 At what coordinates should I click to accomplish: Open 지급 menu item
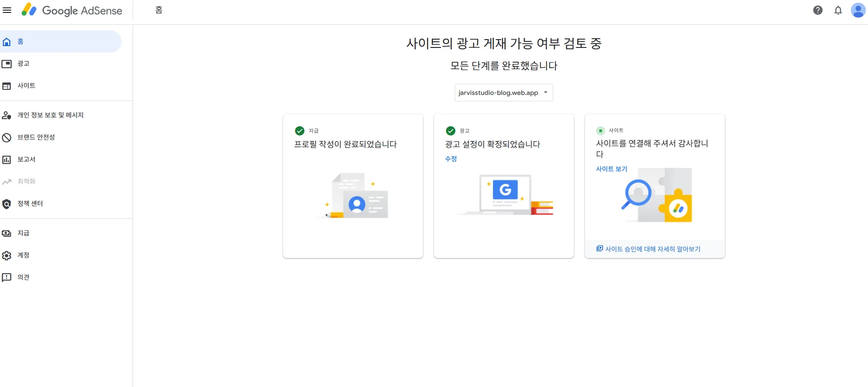[61, 233]
